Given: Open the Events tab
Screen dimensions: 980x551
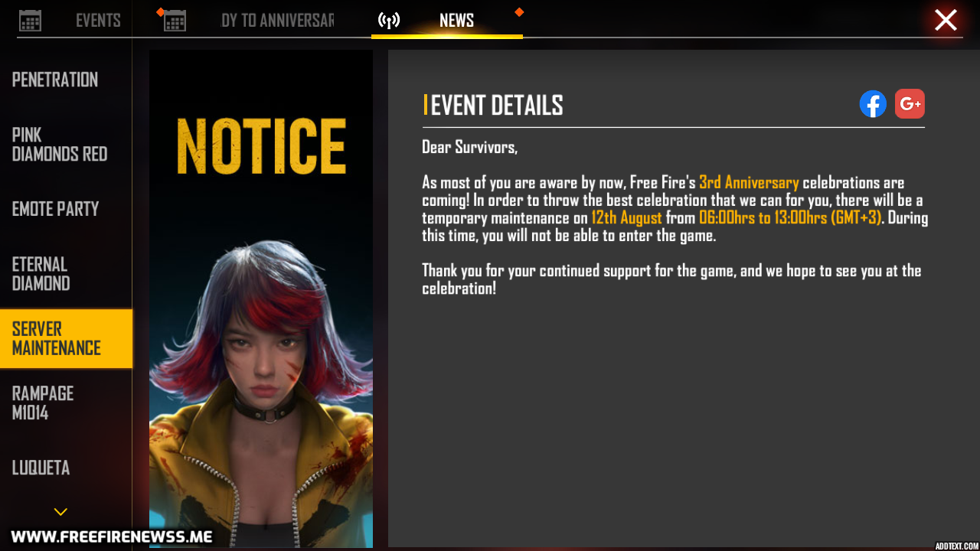Looking at the screenshot, I should (98, 21).
